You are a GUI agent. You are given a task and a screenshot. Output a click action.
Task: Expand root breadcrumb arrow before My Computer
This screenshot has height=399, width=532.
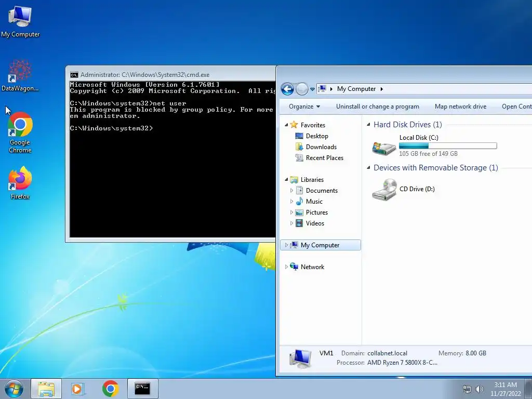331,89
